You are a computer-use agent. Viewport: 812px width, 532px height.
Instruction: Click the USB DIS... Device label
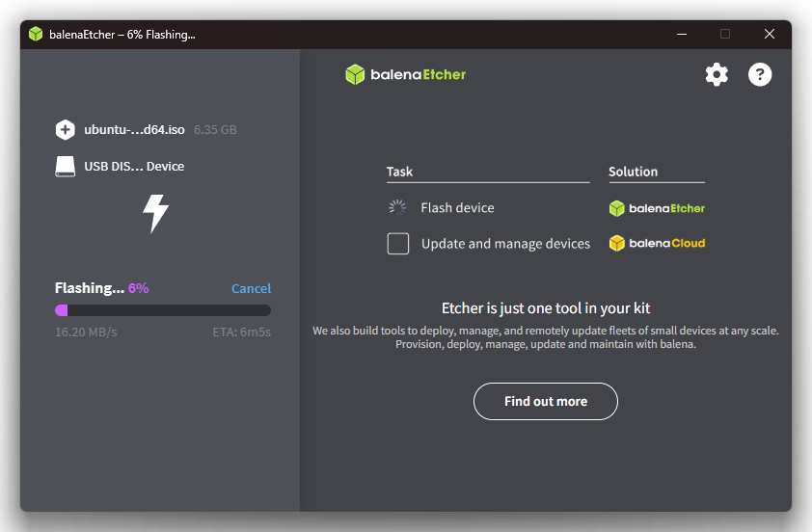(134, 167)
